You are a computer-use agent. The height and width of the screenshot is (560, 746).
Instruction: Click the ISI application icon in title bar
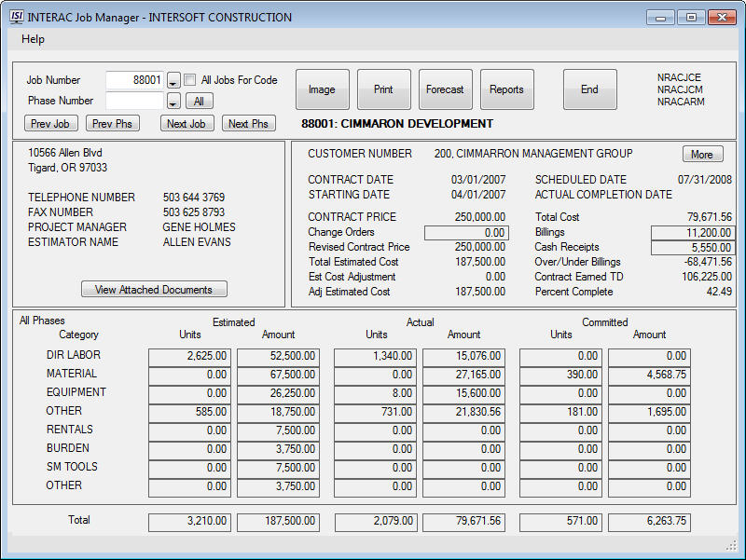coord(17,17)
